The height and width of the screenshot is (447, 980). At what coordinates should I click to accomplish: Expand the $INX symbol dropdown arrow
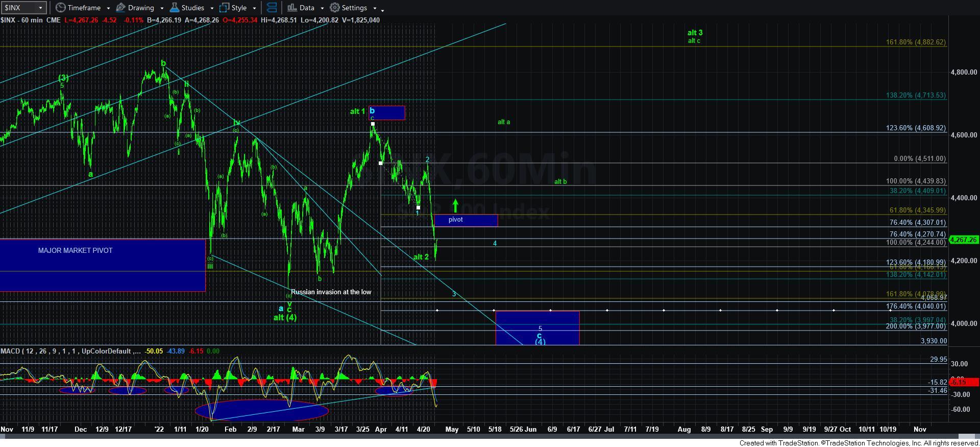41,8
